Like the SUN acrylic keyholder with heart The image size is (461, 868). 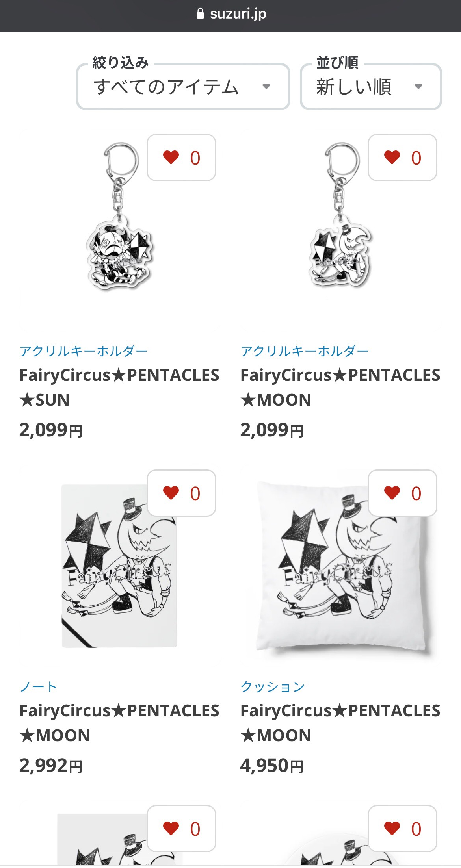pos(181,158)
